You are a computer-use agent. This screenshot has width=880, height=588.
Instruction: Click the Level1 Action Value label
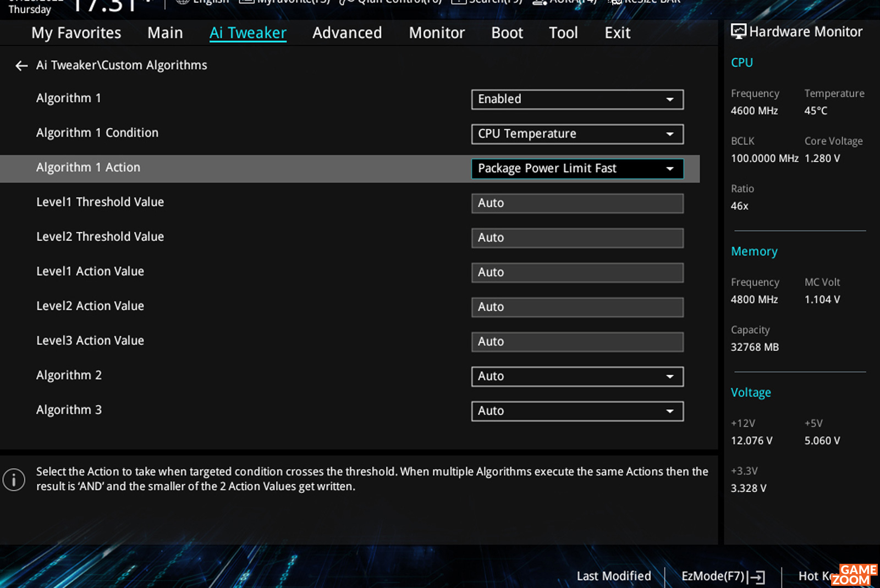click(x=90, y=272)
